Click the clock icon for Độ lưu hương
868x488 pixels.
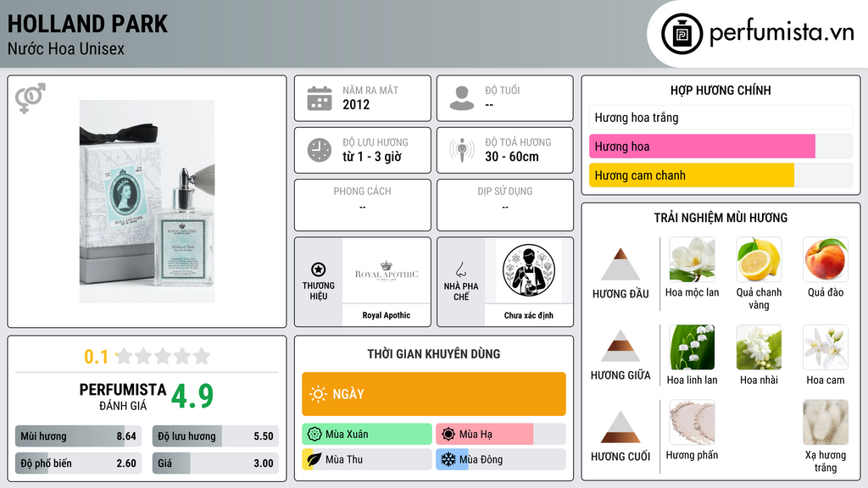click(x=320, y=150)
